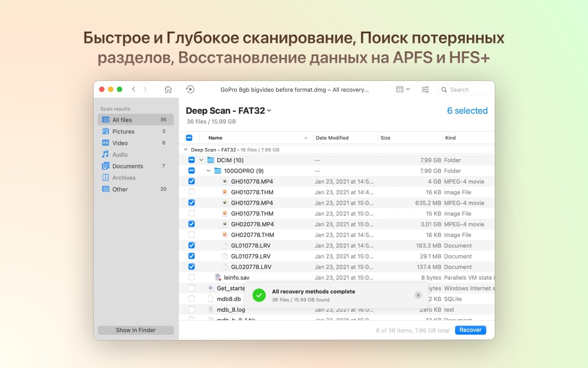The width and height of the screenshot is (588, 368).
Task: Open the Other files category
Action: coord(119,189)
